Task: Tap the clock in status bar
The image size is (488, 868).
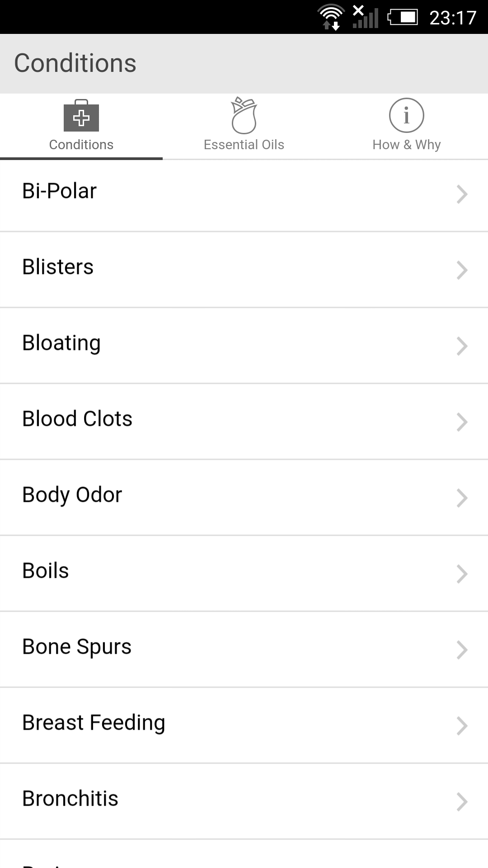Action: pos(453,18)
